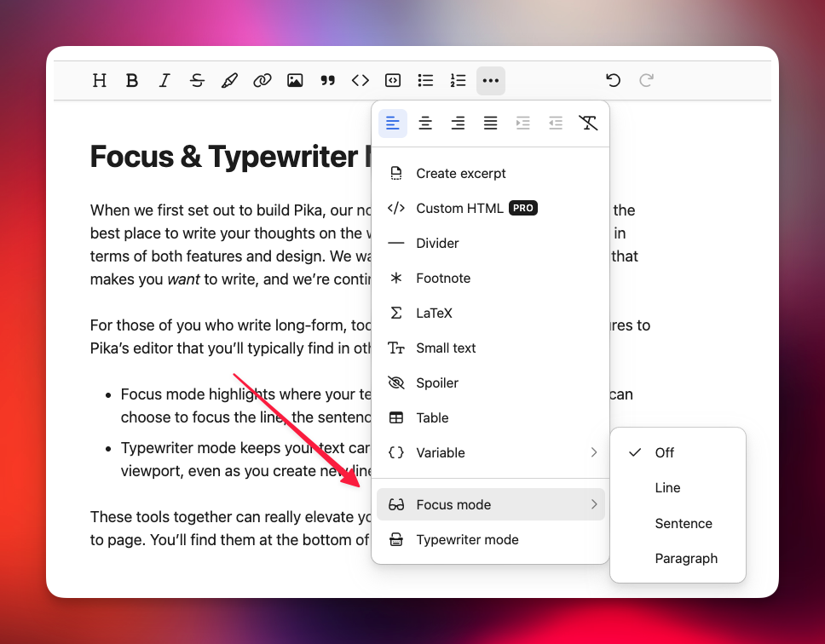Click the italic word 'want' in paragraph

coord(183,279)
